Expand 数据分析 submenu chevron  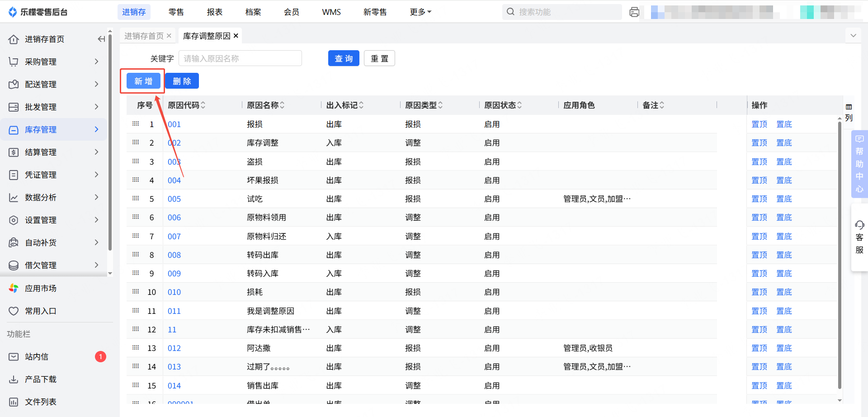96,197
